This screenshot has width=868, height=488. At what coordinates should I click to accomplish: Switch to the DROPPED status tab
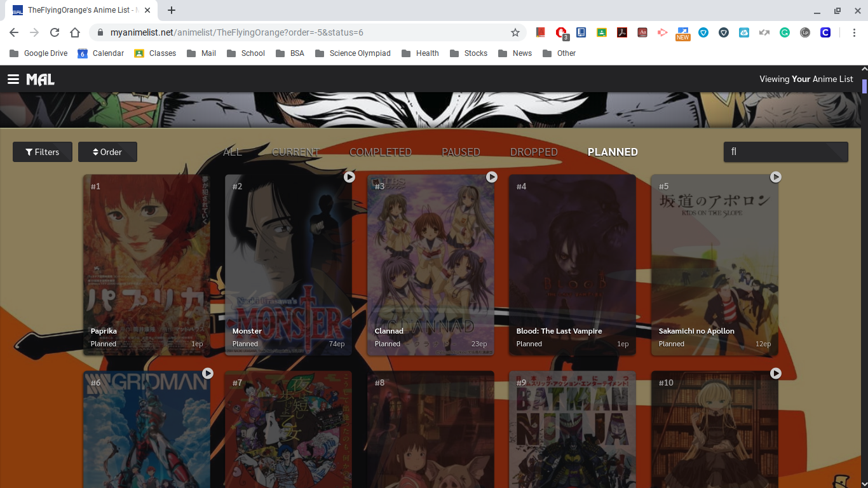(x=534, y=152)
